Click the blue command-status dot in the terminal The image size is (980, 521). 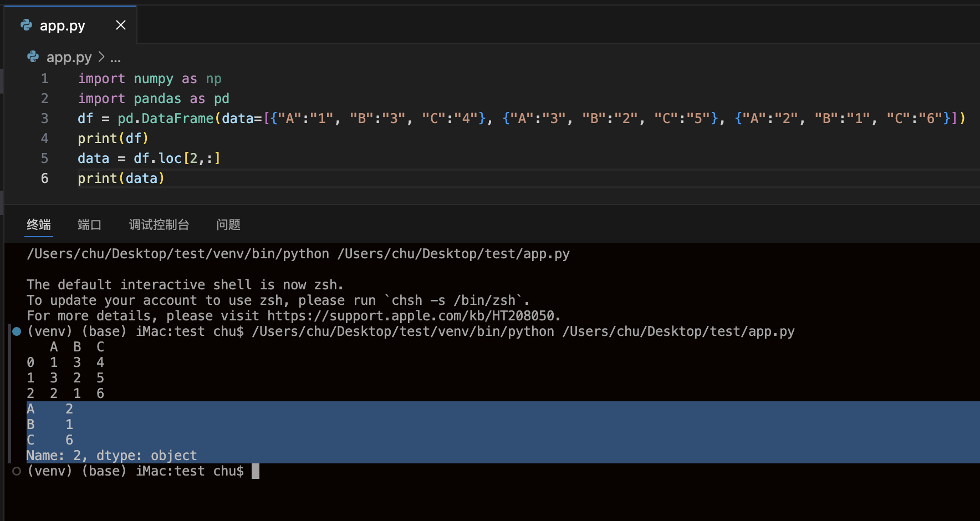pos(17,331)
